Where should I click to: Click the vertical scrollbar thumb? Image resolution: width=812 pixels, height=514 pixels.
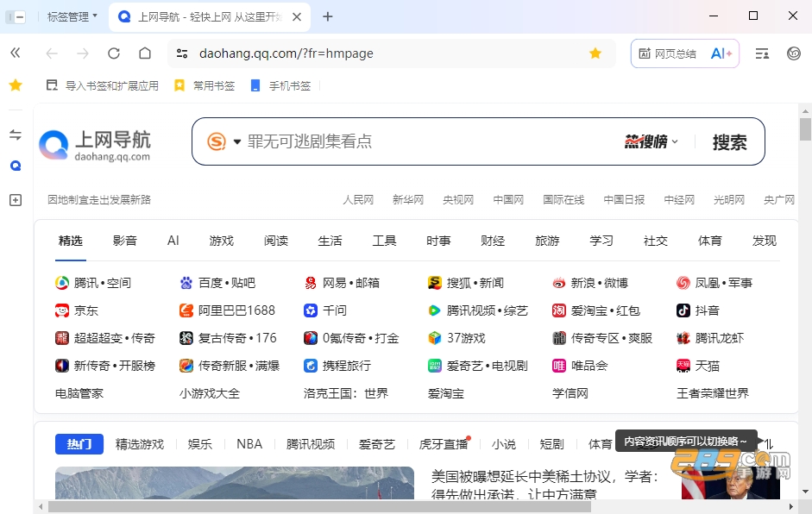[x=805, y=128]
